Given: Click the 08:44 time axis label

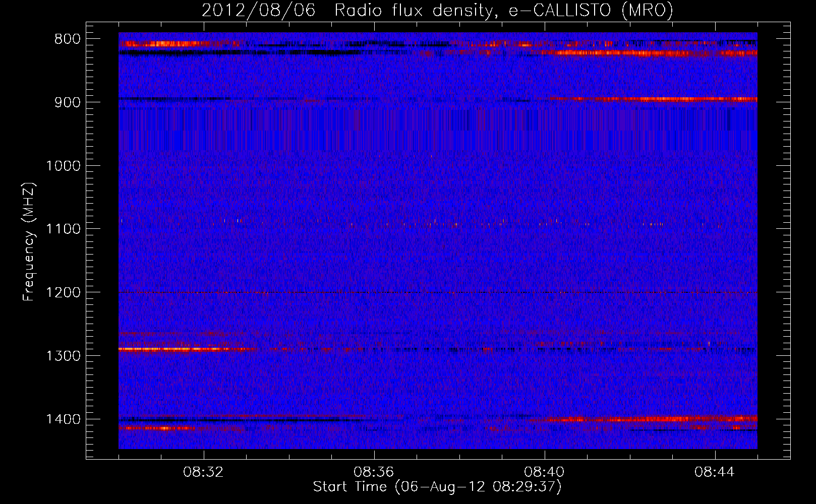Looking at the screenshot, I should [715, 472].
